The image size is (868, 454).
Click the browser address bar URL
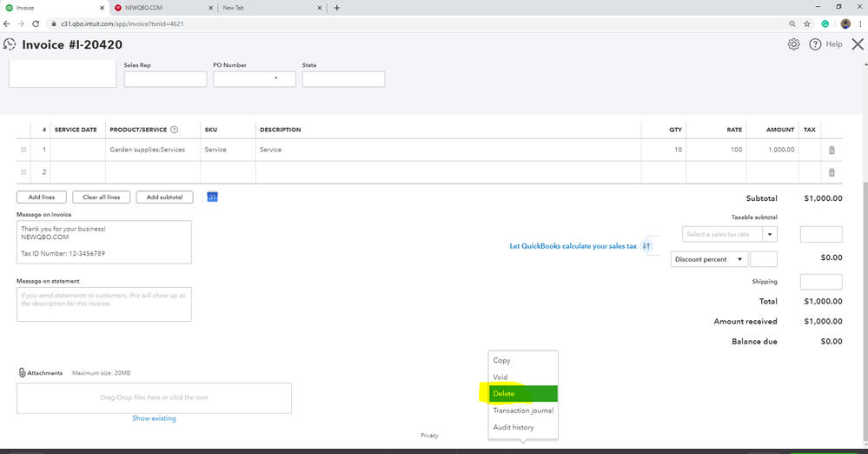point(123,23)
